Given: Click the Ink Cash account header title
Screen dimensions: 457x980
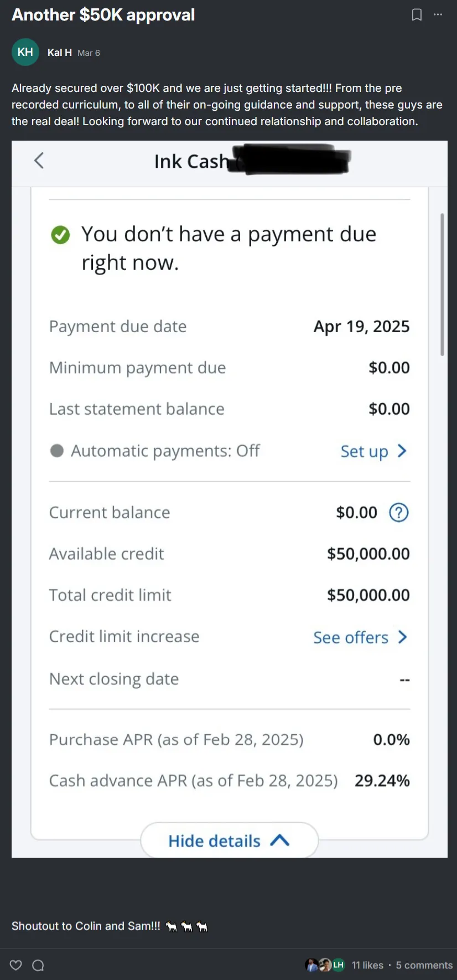Looking at the screenshot, I should 191,161.
